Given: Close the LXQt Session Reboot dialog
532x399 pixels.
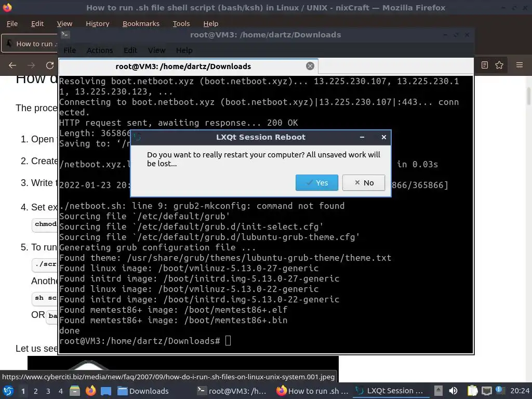Looking at the screenshot, I should [x=383, y=137].
